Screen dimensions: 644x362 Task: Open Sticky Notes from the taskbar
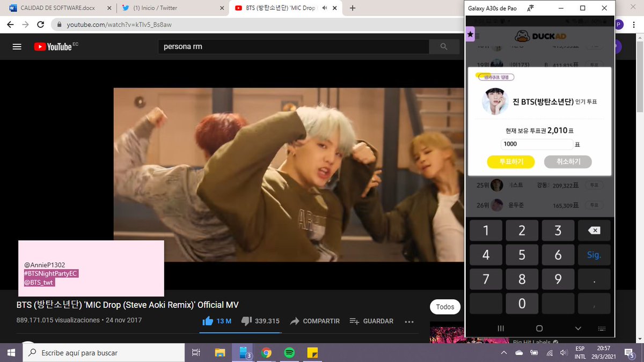312,352
